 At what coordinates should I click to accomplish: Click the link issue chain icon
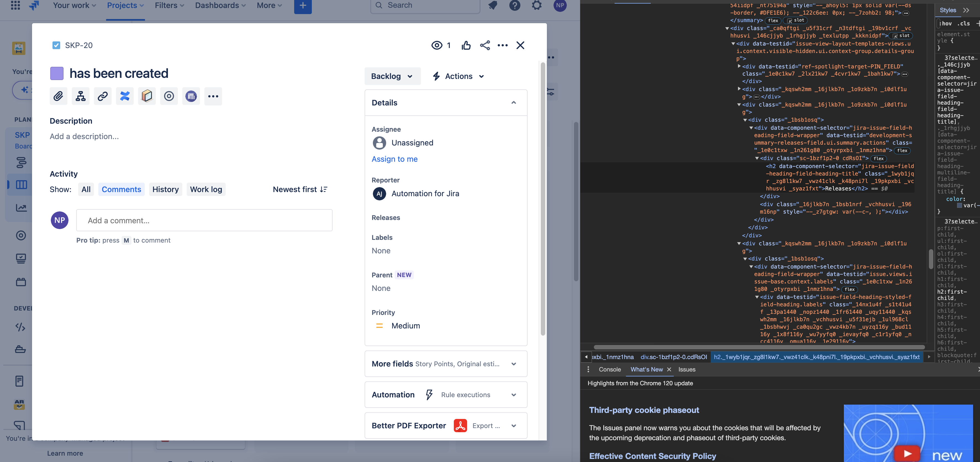(102, 96)
